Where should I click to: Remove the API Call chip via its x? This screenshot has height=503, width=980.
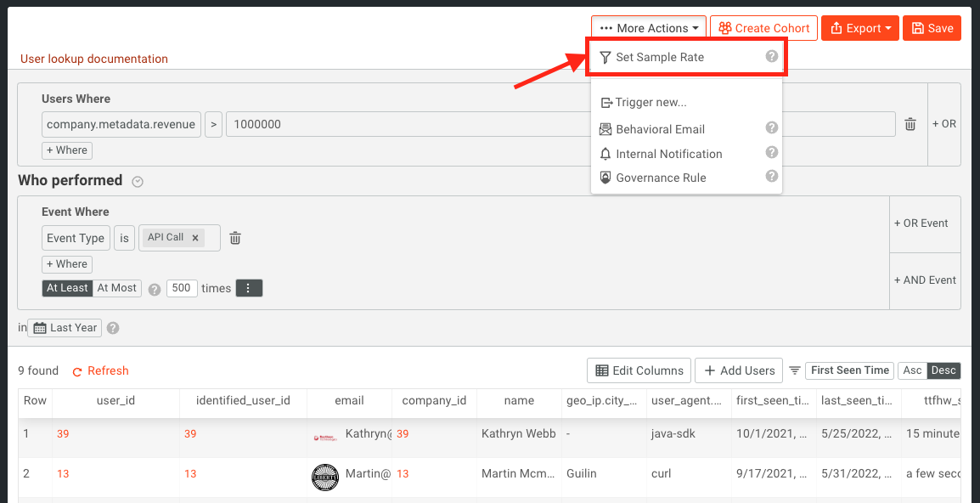pos(195,238)
